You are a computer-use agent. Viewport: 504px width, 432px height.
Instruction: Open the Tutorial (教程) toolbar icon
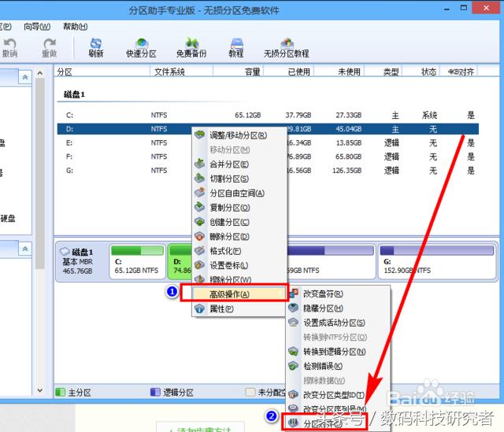[x=236, y=48]
